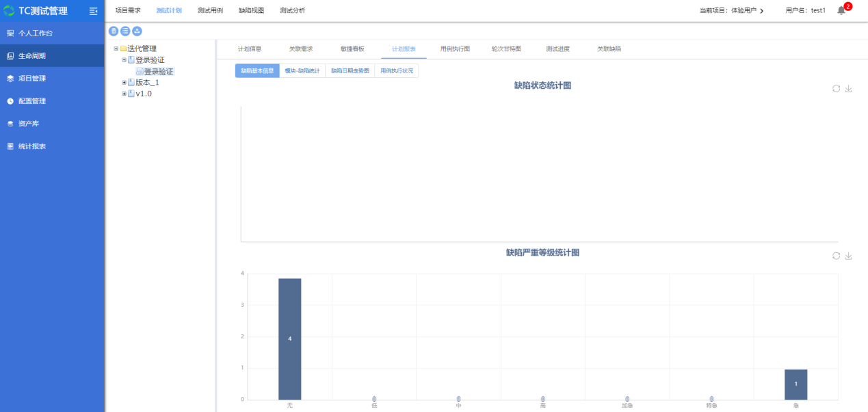Image resolution: width=868 pixels, height=412 pixels.
Task: Click the 生命周期 sidebar icon
Action: pyautogui.click(x=10, y=55)
